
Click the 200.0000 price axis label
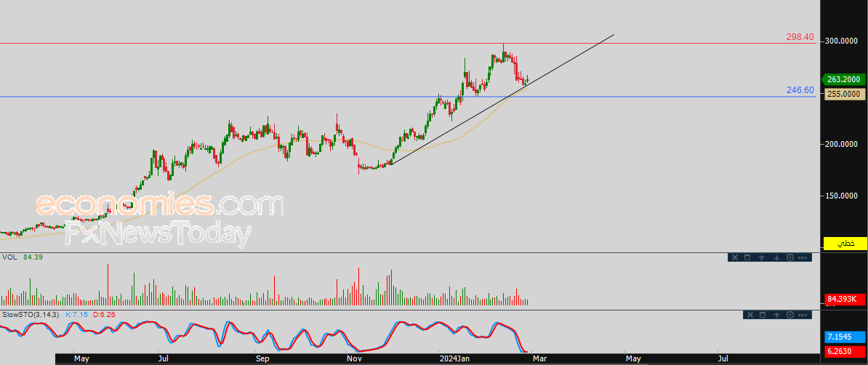point(841,144)
